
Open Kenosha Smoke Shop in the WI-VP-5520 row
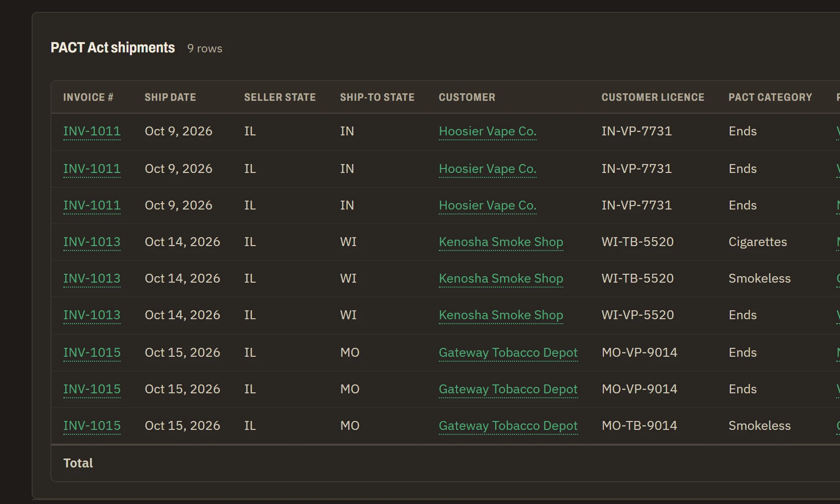501,315
